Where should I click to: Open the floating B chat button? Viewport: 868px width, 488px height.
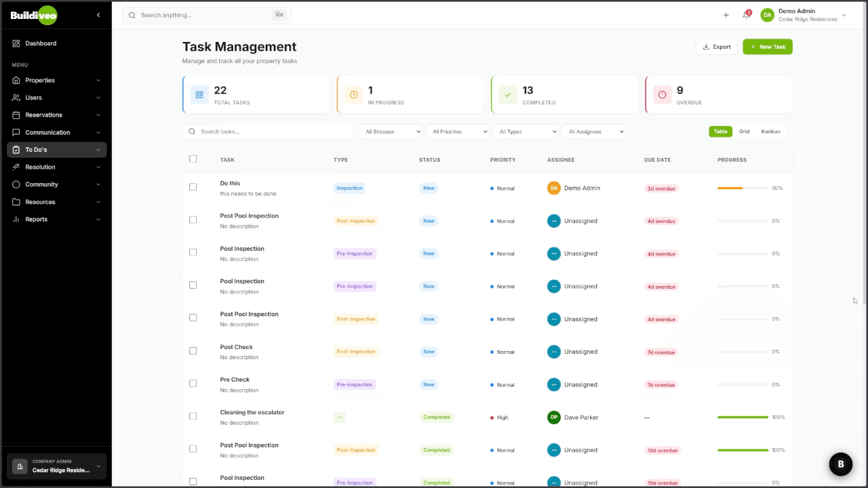coord(841,464)
